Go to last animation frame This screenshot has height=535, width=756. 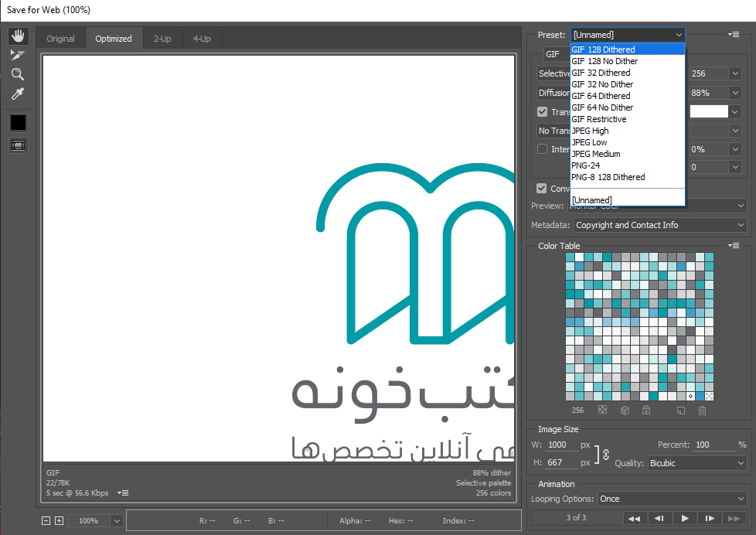734,518
